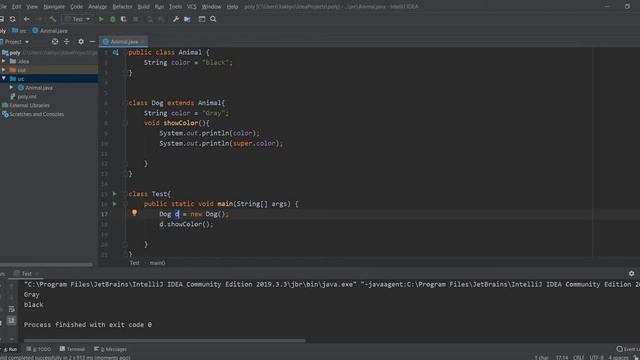Close the Test run tab
The height and width of the screenshot is (360, 640).
(36, 274)
